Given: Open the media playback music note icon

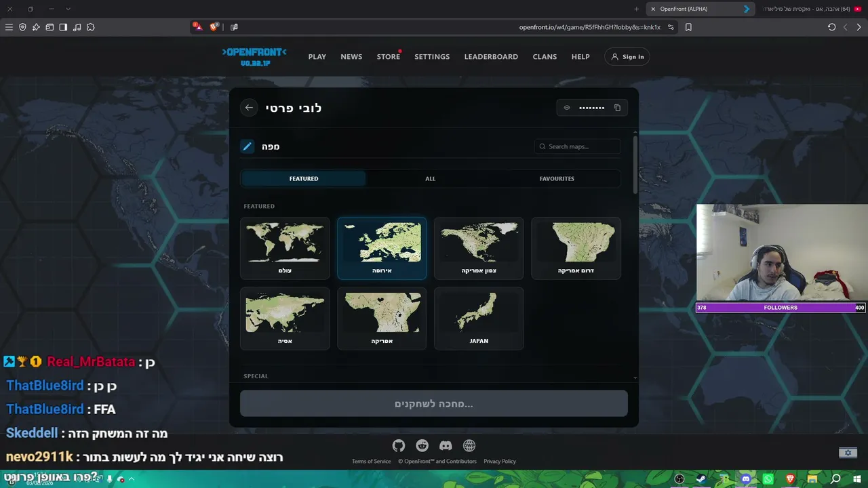Looking at the screenshot, I should coord(77,27).
